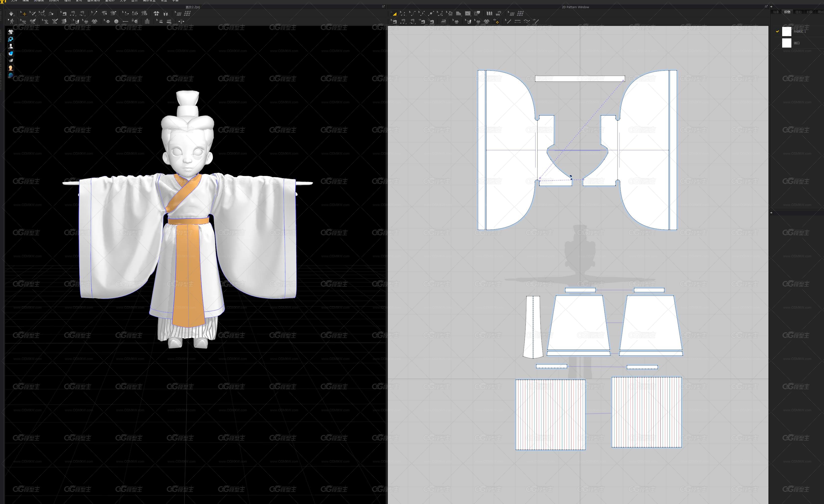The image size is (824, 504).
Task: Toggle garment display icon in 3D sidebar
Action: pos(11,32)
